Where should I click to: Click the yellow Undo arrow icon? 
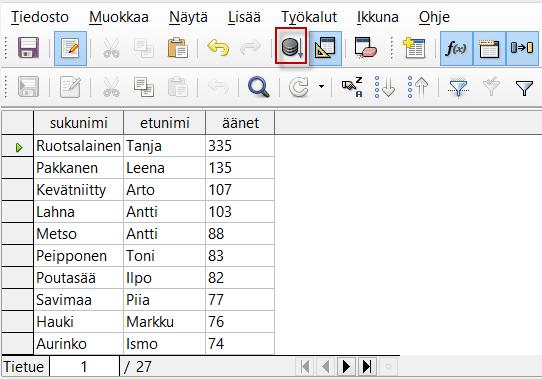(x=218, y=48)
